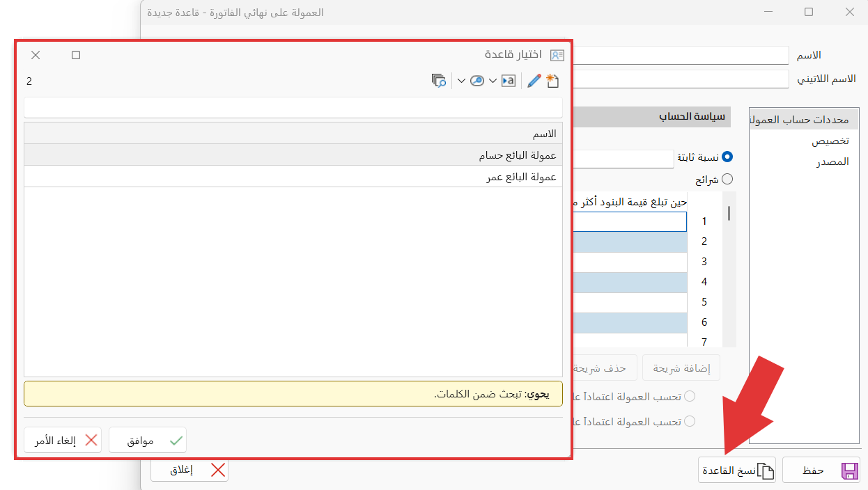Maximize the اختيار قاعدة dialog
The height and width of the screenshot is (490, 868).
click(x=76, y=55)
